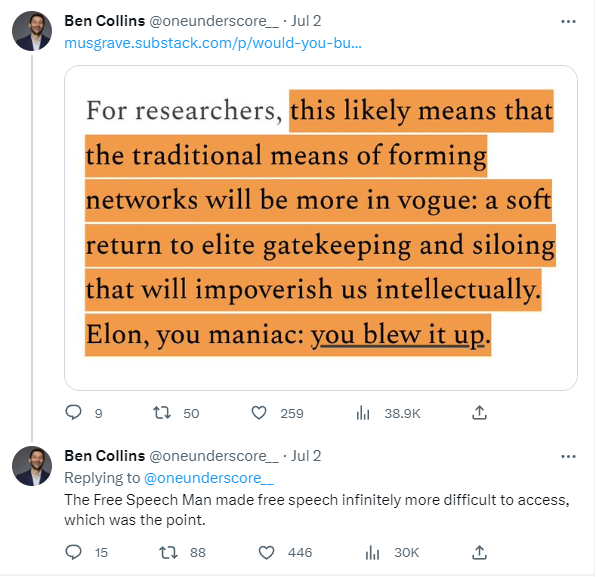Share the Free Speech Man reply tweet
This screenshot has height=577, width=597.
pos(479,552)
